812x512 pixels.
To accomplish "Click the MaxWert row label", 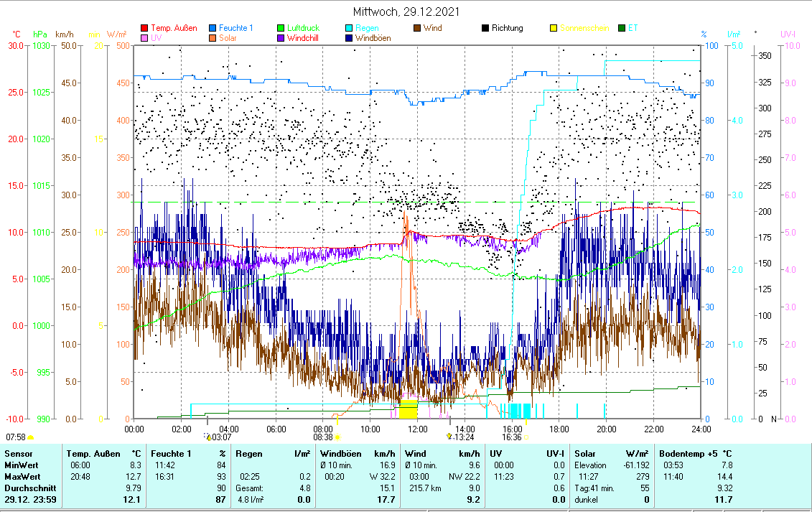I will [x=22, y=476].
